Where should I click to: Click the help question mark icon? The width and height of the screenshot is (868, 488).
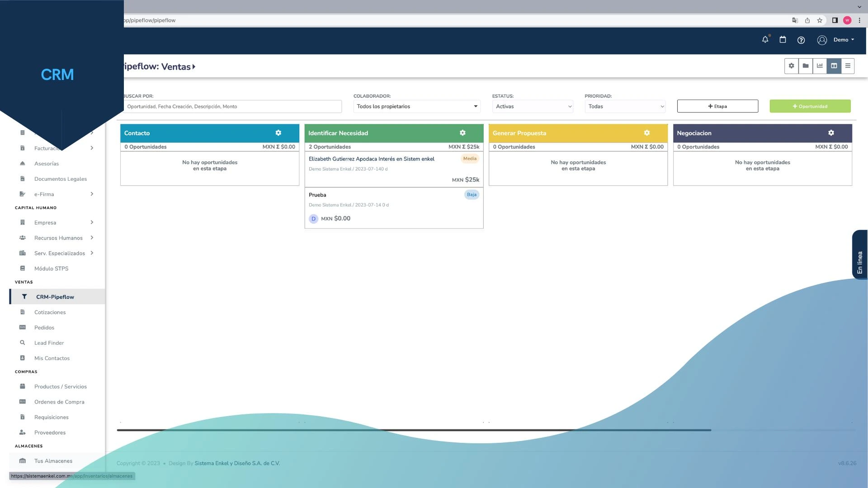[x=801, y=40]
